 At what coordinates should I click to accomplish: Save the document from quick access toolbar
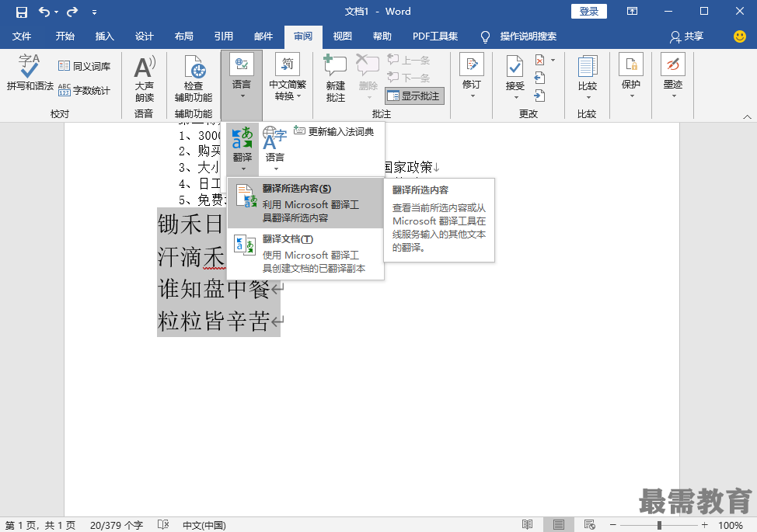(x=21, y=12)
